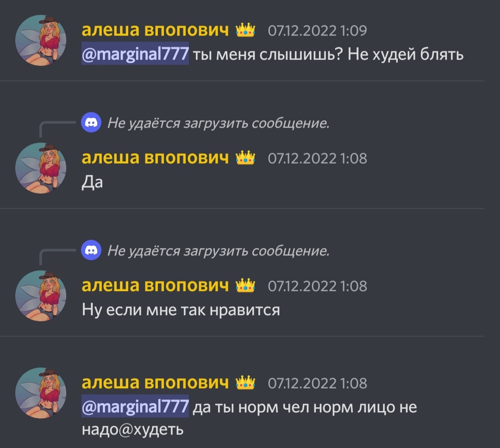Click the crown badge in the 1:09 message

[x=245, y=31]
